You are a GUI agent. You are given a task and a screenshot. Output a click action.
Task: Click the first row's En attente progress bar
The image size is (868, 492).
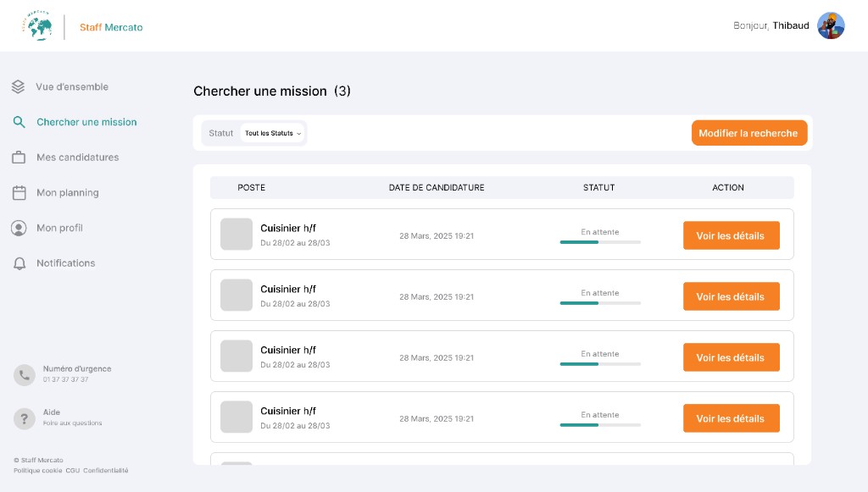tap(600, 242)
